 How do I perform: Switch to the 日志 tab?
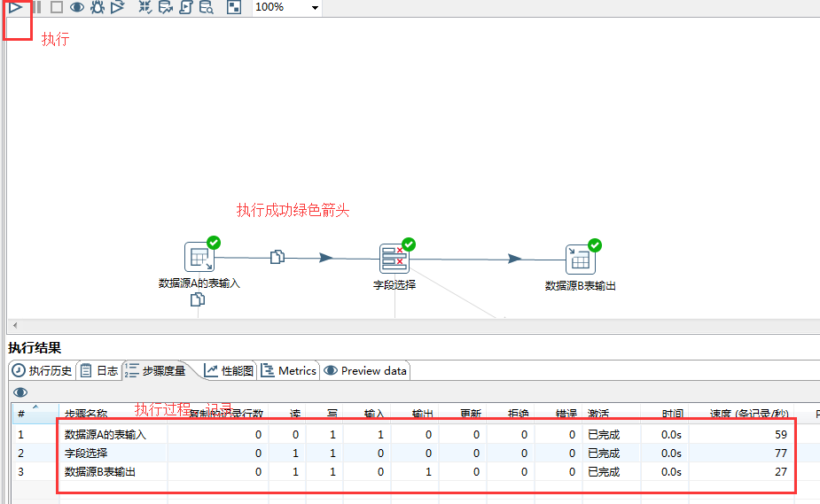click(99, 371)
